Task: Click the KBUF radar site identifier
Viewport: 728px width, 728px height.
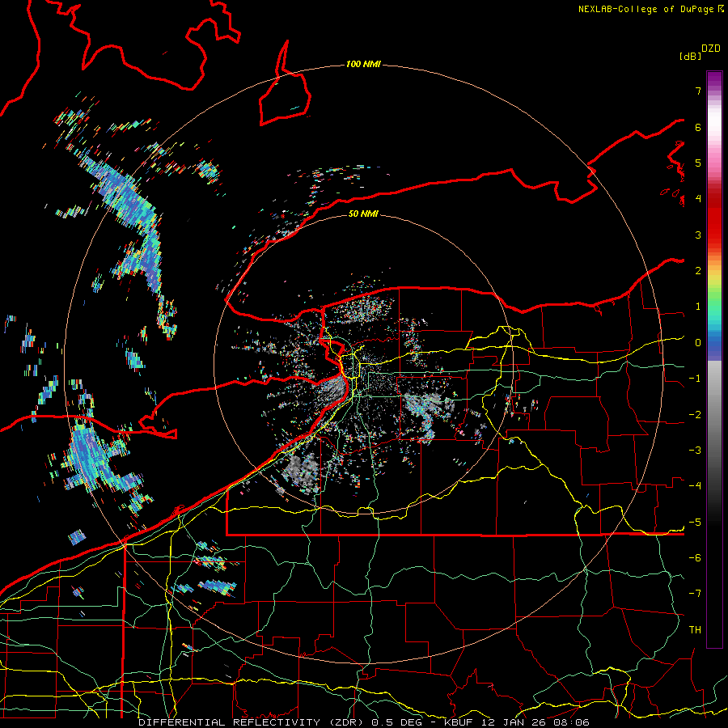Action: pyautogui.click(x=459, y=722)
